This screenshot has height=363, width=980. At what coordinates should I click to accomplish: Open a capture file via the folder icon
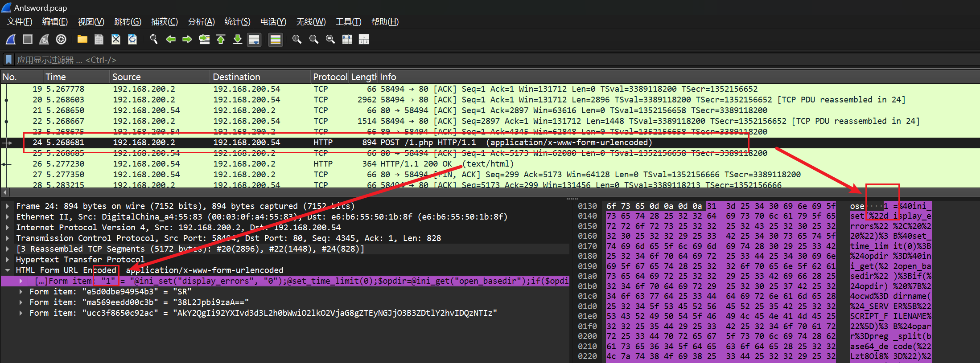tap(82, 39)
